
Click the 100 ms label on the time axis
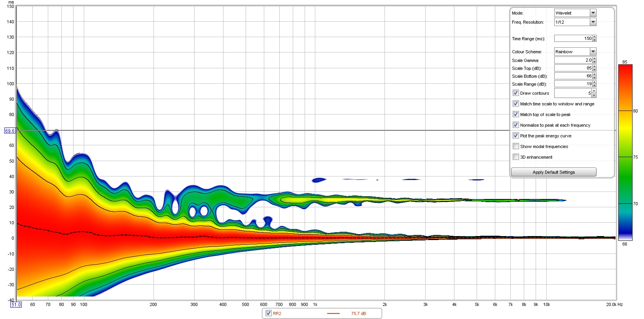click(11, 84)
